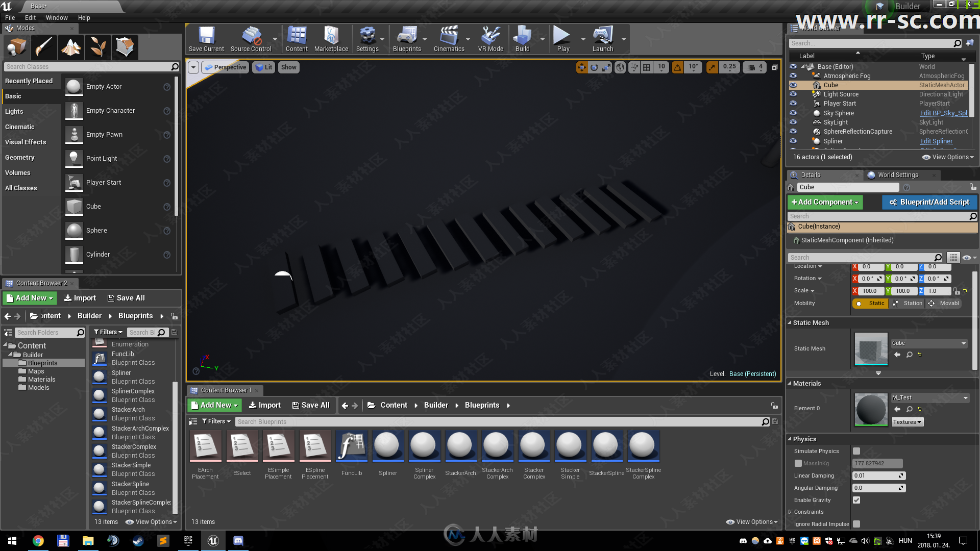Toggle visibility of Sky Sphere actor
Viewport: 980px width, 551px height.
click(x=793, y=113)
